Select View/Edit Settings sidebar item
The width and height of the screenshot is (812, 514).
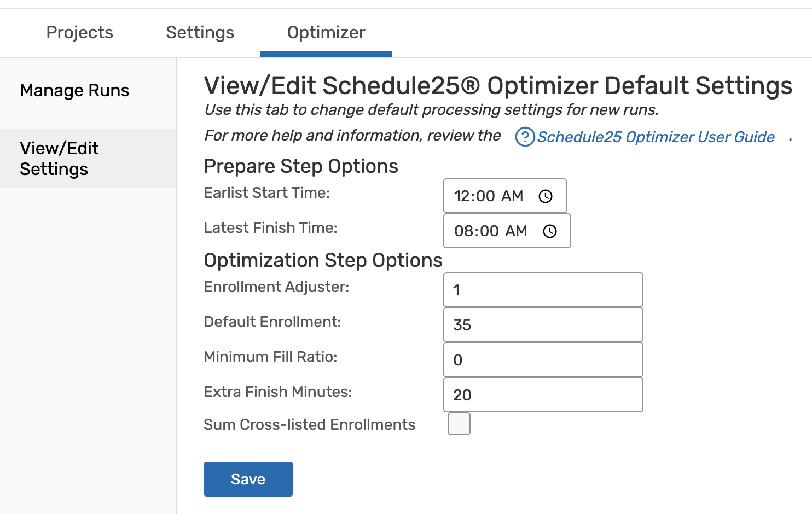59,159
